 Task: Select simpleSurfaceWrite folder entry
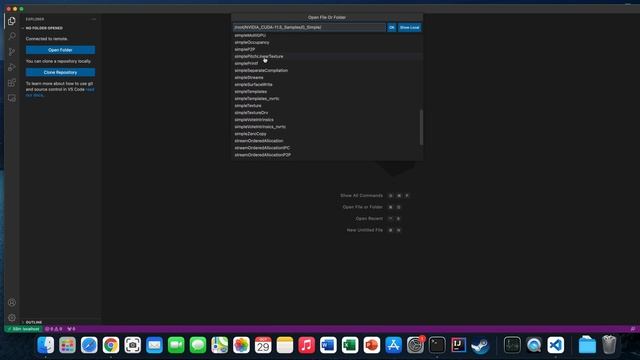pos(327,84)
